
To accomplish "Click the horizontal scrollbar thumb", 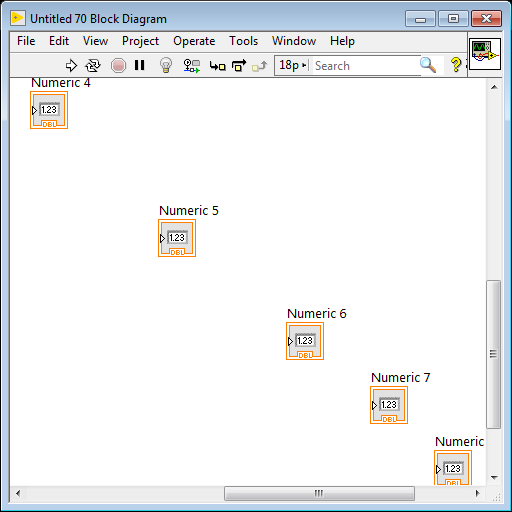I will coord(319,493).
